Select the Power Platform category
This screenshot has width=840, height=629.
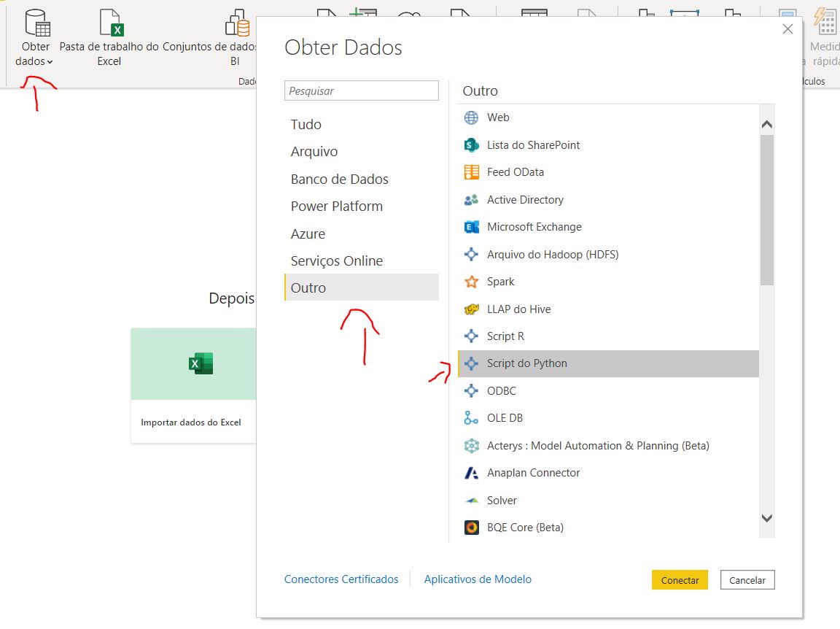(362, 207)
